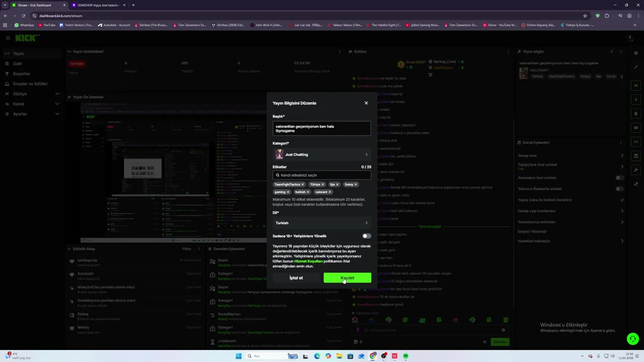Remove the TeamFightTactics tag
This screenshot has width=644, height=362.
tap(302, 185)
